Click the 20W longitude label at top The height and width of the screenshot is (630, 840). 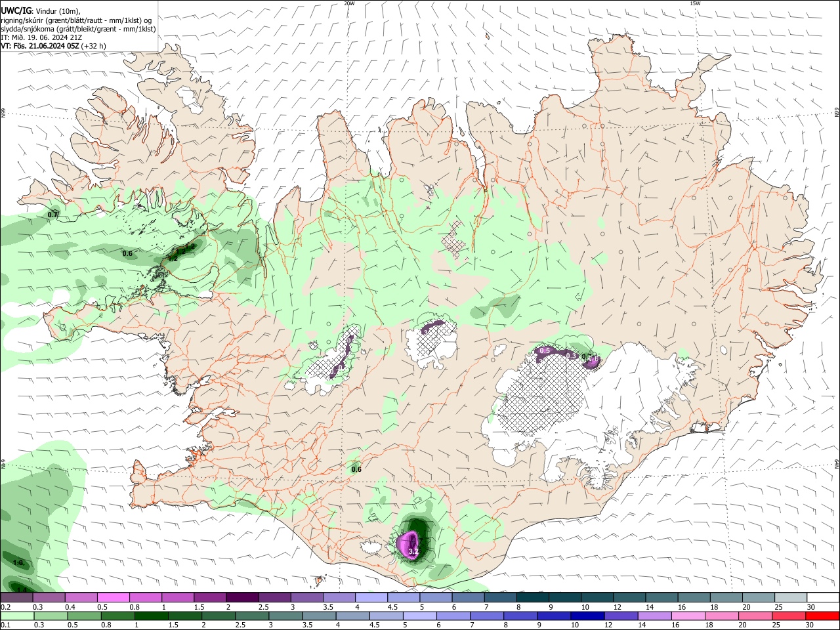click(x=349, y=3)
